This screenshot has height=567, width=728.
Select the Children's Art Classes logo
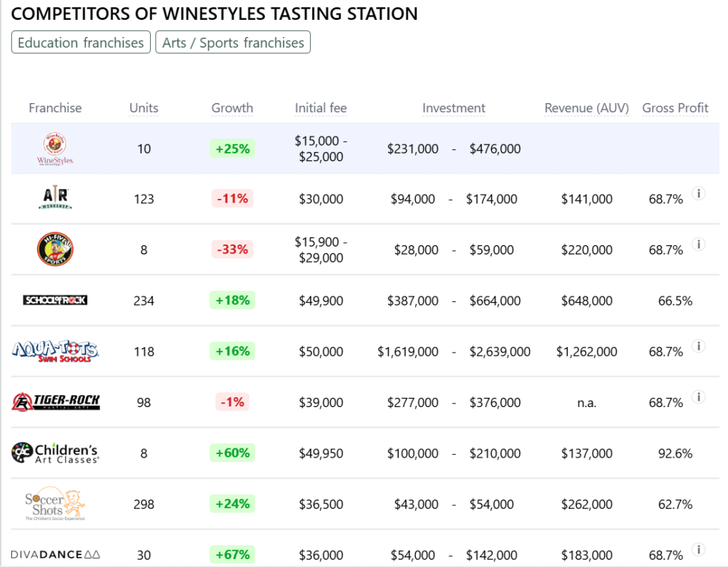point(55,453)
